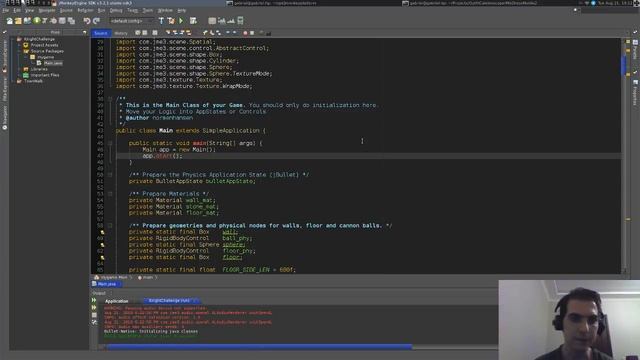This screenshot has width=640, height=360.
Task: Click the Redo arrow in main toolbar
Action: [x=96, y=21]
